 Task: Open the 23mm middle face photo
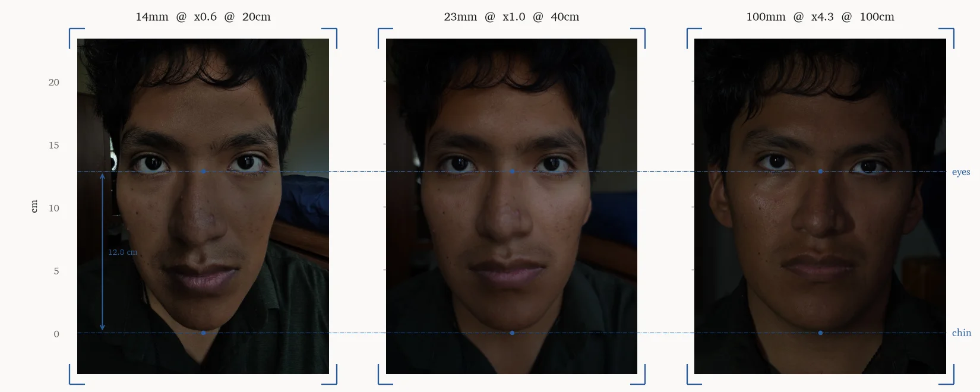511,206
